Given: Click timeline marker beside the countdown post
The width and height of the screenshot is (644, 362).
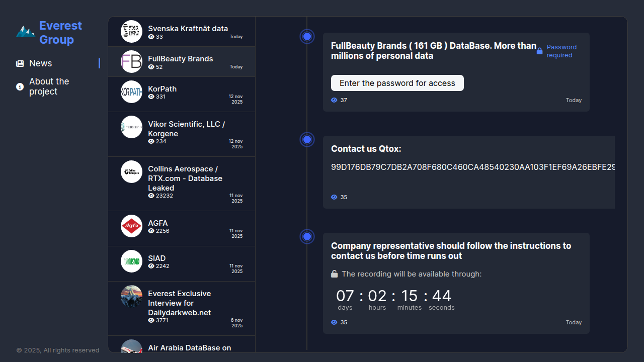Looking at the screenshot, I should coord(307,236).
